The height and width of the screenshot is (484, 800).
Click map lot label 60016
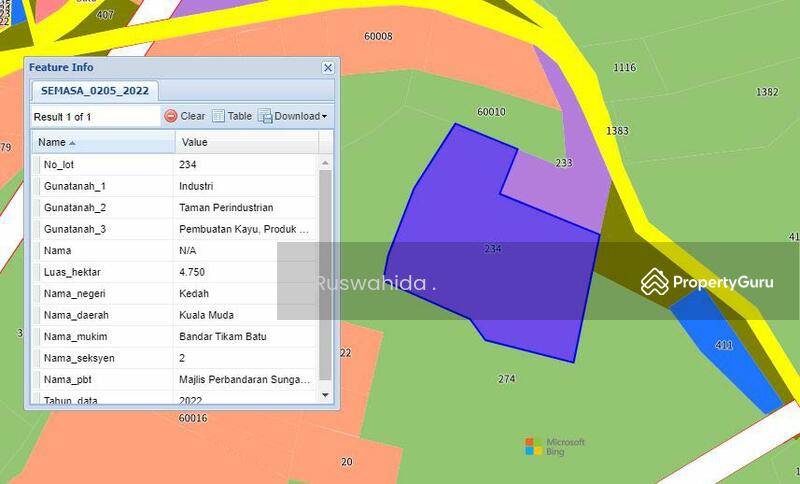click(193, 418)
